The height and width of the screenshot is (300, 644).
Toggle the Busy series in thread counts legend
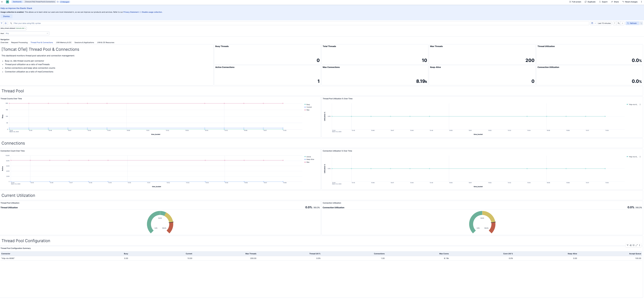[x=308, y=105]
